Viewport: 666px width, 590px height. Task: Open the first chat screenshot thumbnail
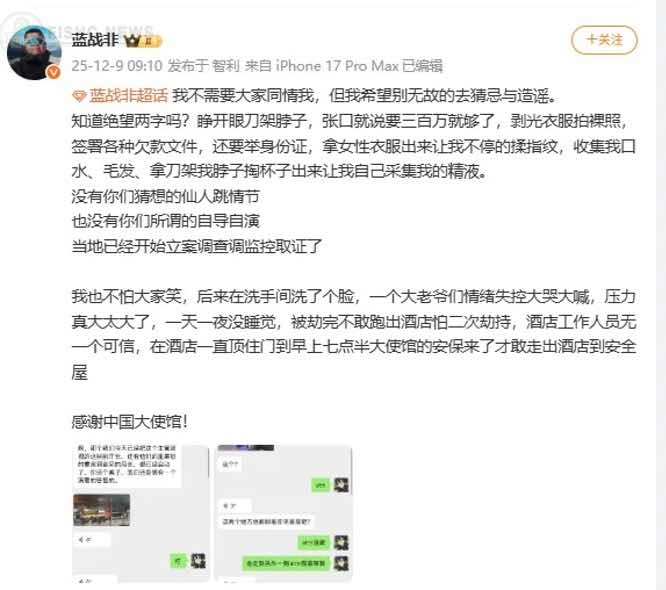[141, 513]
